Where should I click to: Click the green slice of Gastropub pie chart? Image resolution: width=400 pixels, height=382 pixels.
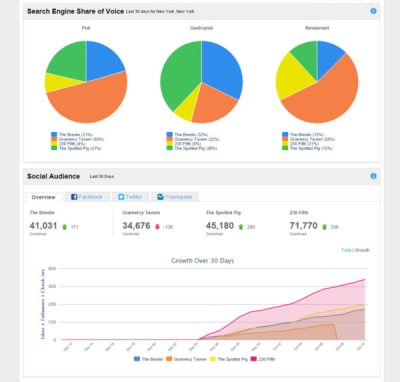pyautogui.click(x=178, y=73)
